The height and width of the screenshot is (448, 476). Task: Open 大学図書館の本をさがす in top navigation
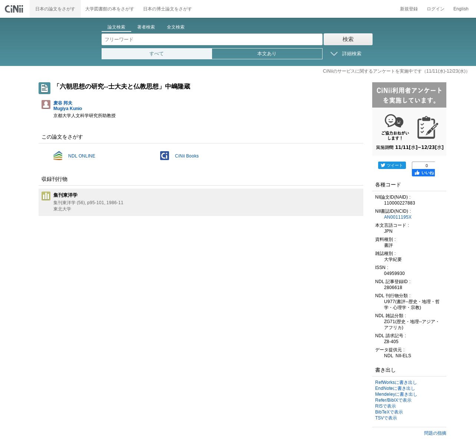click(109, 9)
